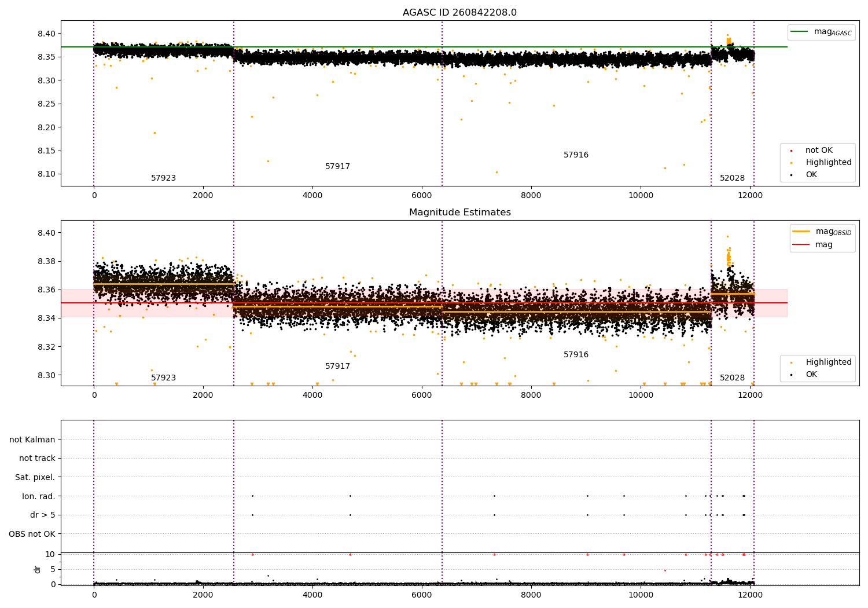
Task: Click the 8.10 y-axis tick label
Action: 46,174
